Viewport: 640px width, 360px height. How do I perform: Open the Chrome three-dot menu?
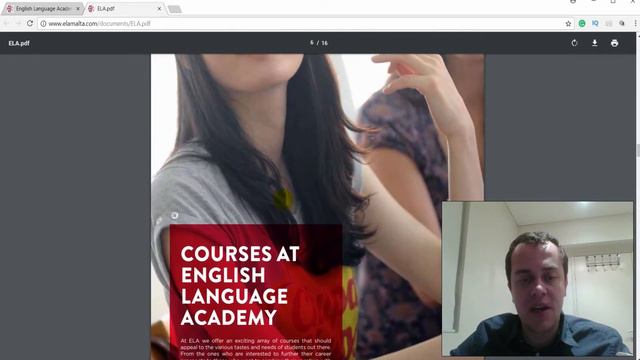636,24
